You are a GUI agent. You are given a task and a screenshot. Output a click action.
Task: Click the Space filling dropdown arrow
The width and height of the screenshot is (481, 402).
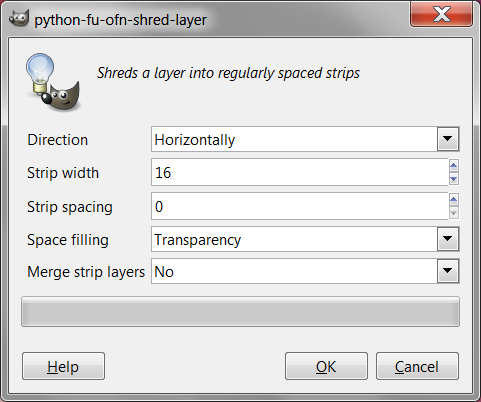click(448, 239)
